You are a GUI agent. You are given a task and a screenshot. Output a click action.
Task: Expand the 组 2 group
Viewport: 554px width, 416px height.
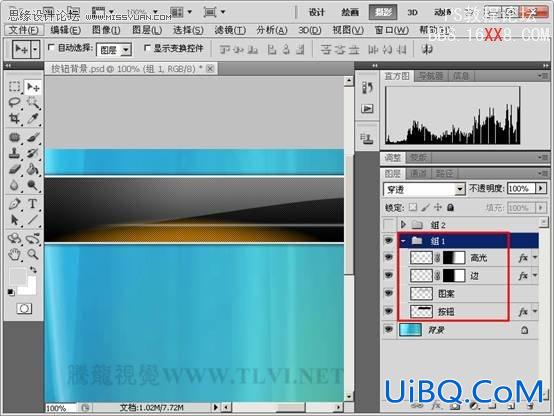403,224
